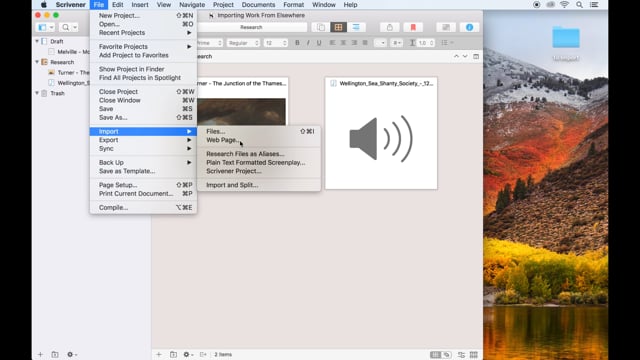Open the Apple menu
Screen dimensions: 640x360
(43, 5)
